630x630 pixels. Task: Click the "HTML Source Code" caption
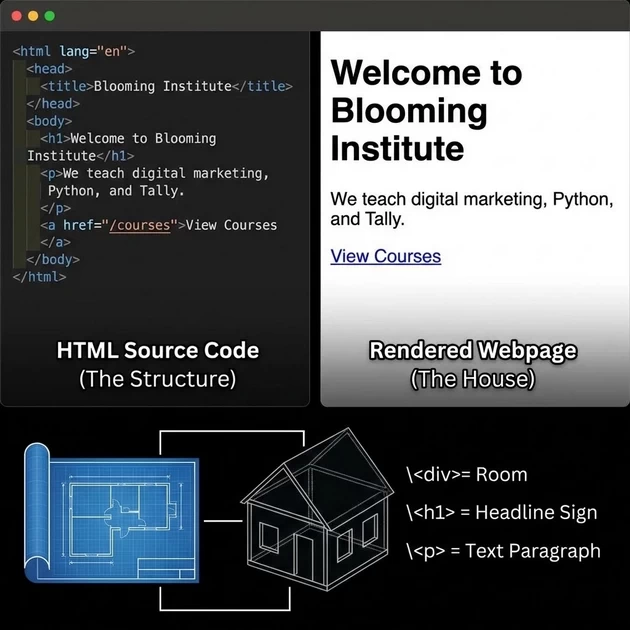158,350
